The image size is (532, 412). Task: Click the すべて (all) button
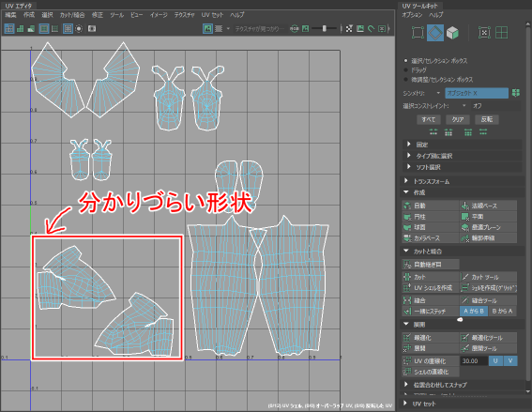pyautogui.click(x=429, y=119)
